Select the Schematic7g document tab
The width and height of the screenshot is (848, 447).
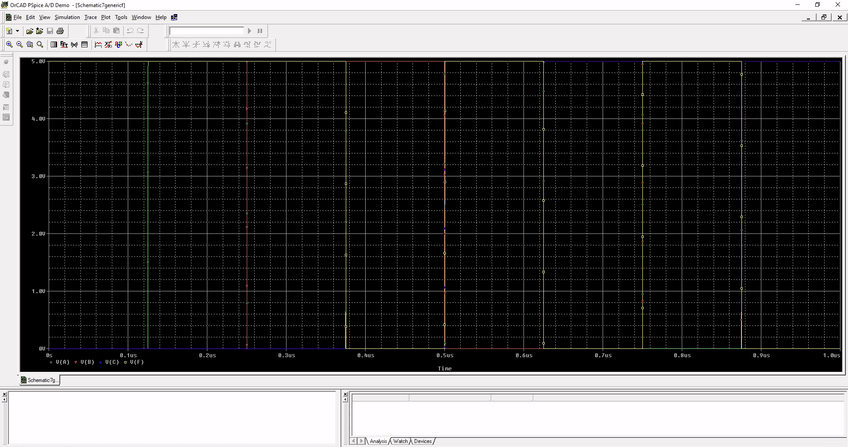coord(42,381)
